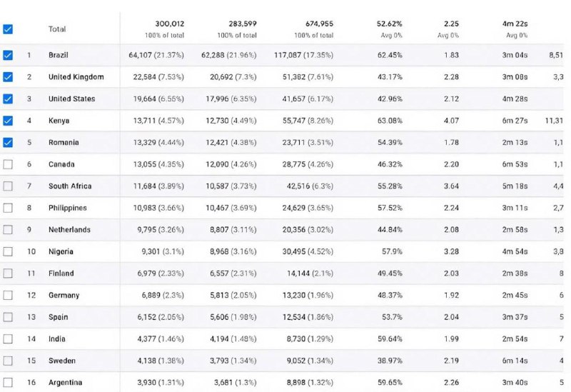Open the Germany country link

[64, 296]
